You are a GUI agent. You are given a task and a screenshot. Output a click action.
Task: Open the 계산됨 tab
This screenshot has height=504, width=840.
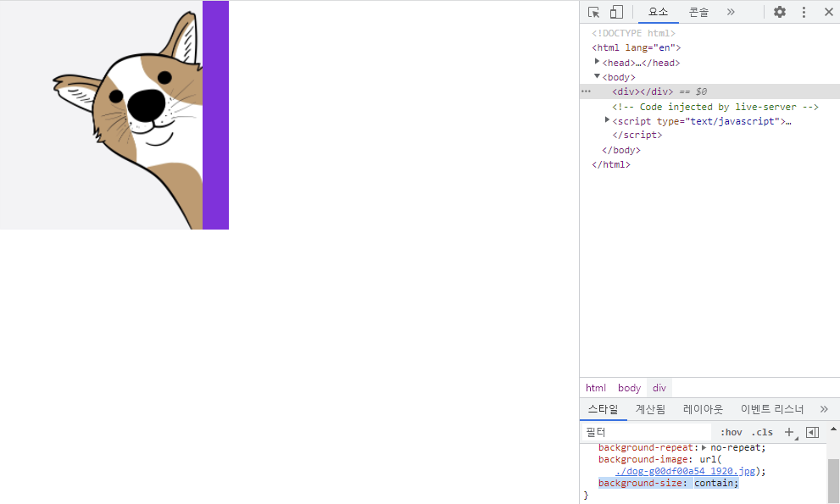[x=650, y=409]
